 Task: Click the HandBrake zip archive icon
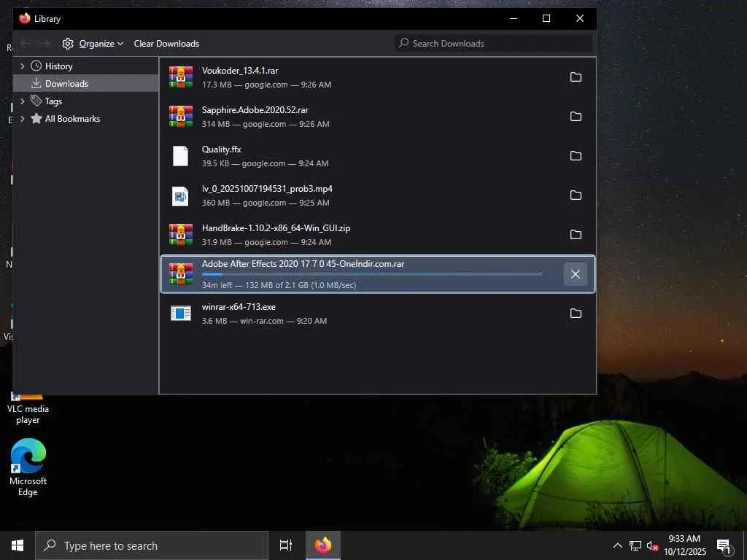click(x=181, y=235)
